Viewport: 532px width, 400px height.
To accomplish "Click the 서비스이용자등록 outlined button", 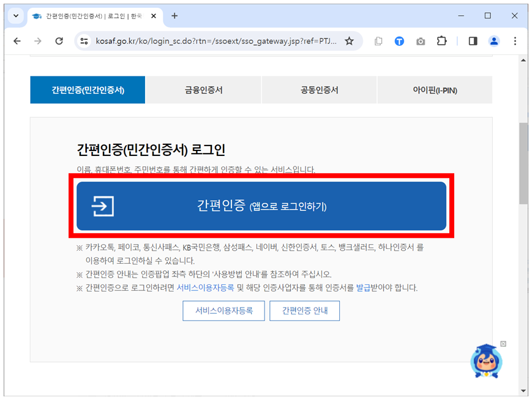I will coord(223,311).
